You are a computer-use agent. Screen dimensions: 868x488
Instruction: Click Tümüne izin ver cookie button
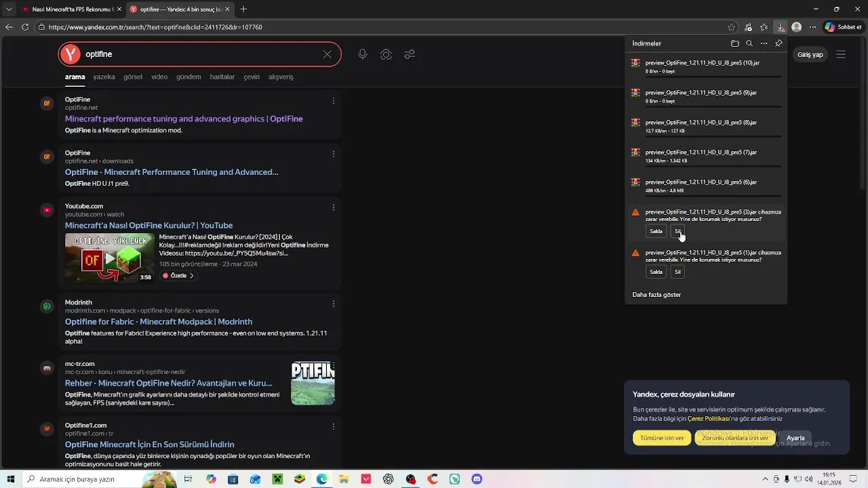coord(662,438)
